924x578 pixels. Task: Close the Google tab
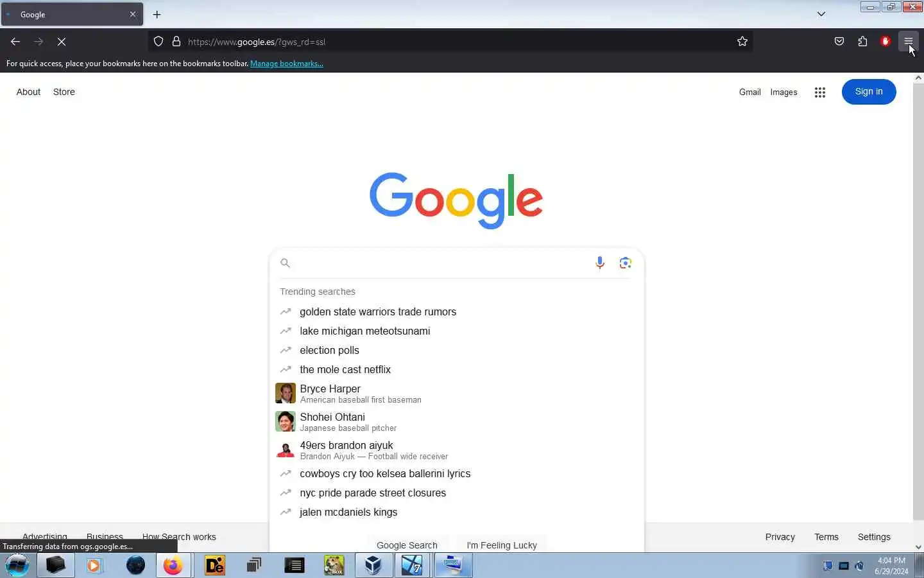(133, 14)
